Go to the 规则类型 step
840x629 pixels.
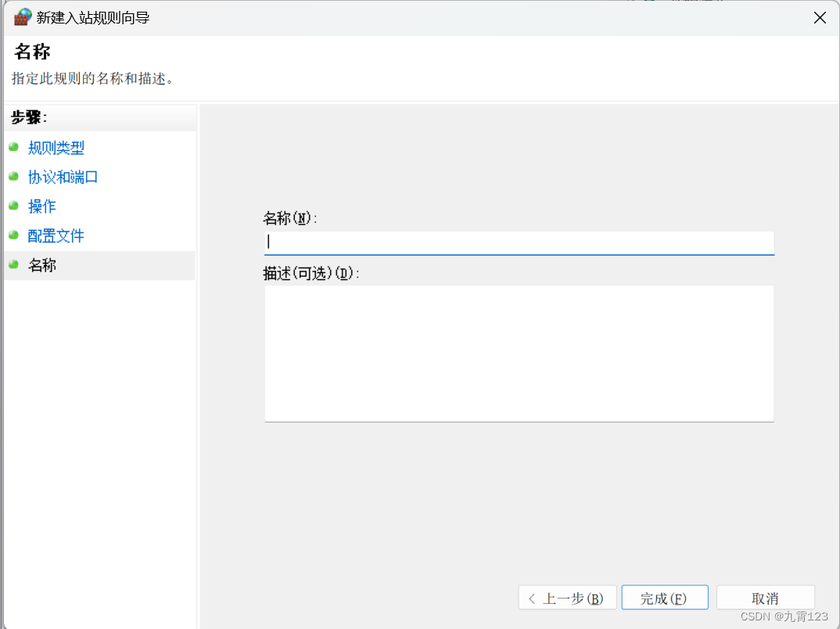56,147
